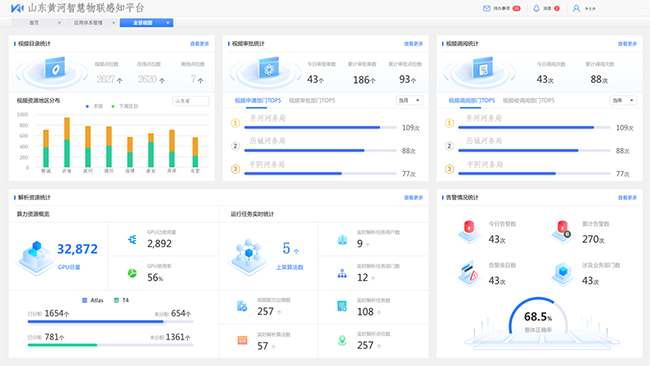Open the 当月 dropdown in 视频审批统计
Image resolution: width=650 pixels, height=366 pixels.
click(x=409, y=100)
